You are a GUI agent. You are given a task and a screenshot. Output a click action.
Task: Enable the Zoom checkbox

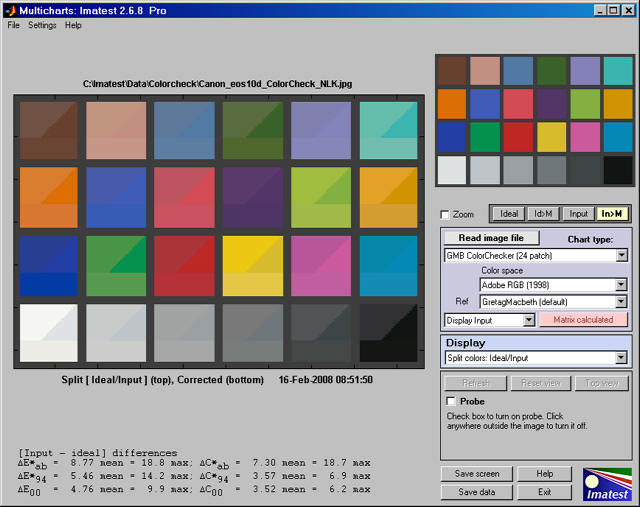pos(445,214)
